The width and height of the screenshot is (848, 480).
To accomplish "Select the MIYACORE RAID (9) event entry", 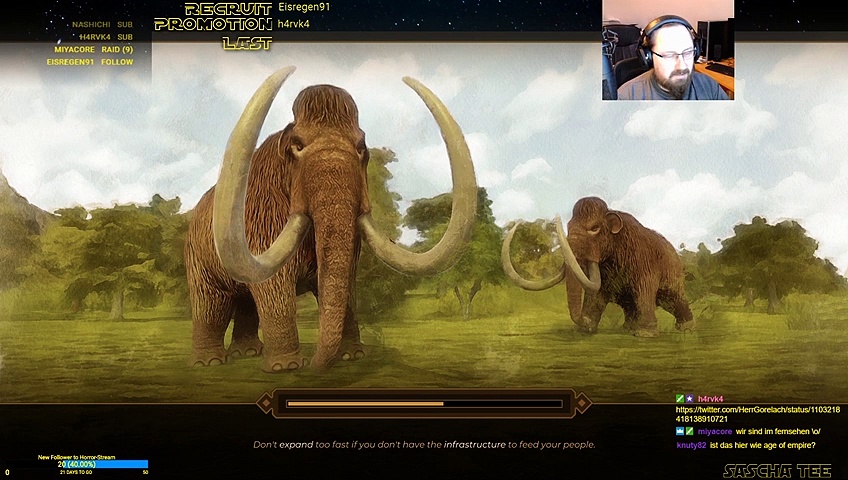I will 94,49.
